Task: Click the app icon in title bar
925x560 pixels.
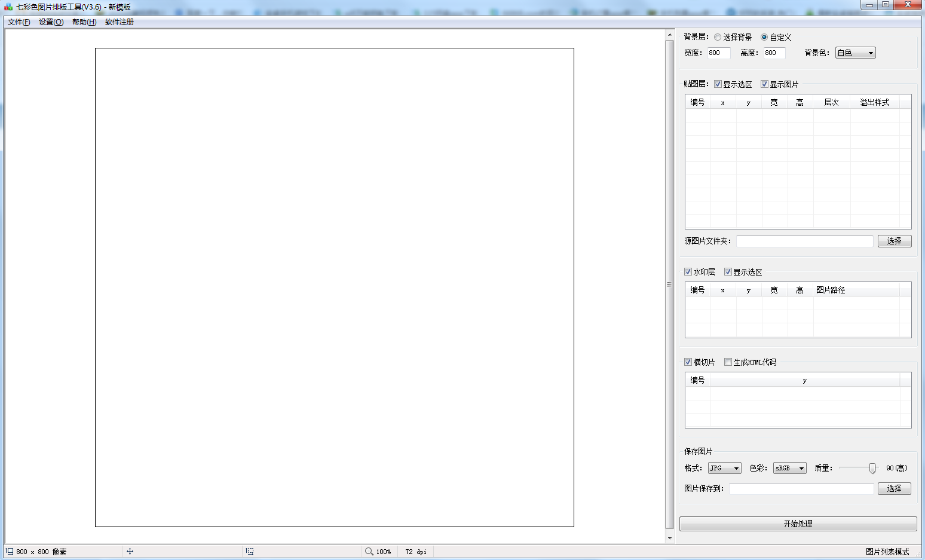Action: [8, 7]
